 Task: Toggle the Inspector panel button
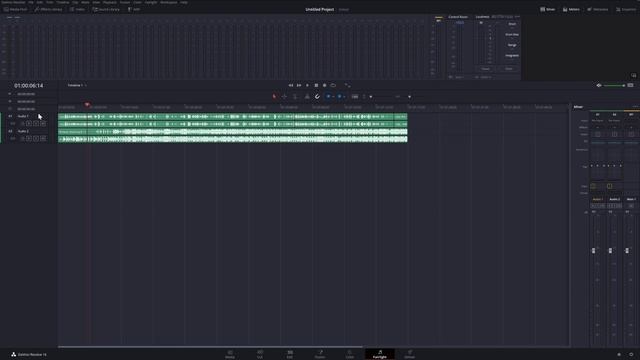click(626, 9)
